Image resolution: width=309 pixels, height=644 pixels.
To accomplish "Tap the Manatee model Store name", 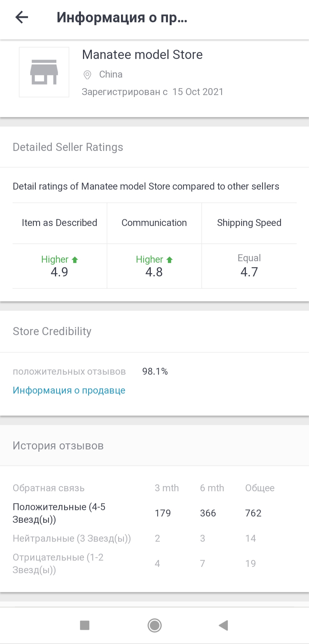I will coord(142,55).
